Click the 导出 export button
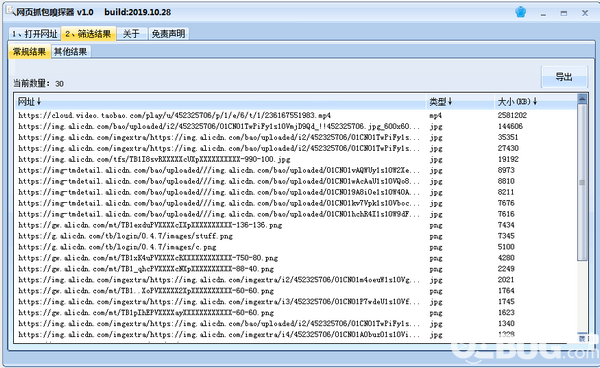Viewport: 600px width, 368px height. pyautogui.click(x=564, y=77)
